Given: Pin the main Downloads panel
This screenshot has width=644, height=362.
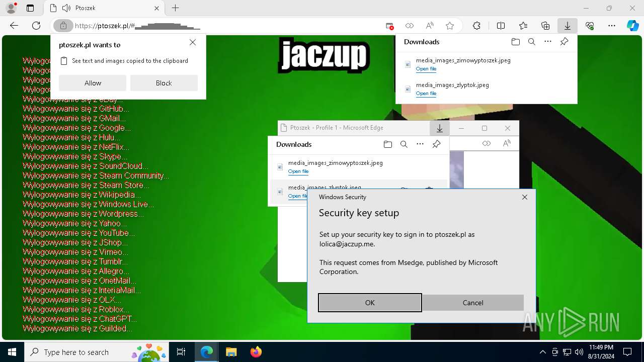Looking at the screenshot, I should click(x=565, y=42).
